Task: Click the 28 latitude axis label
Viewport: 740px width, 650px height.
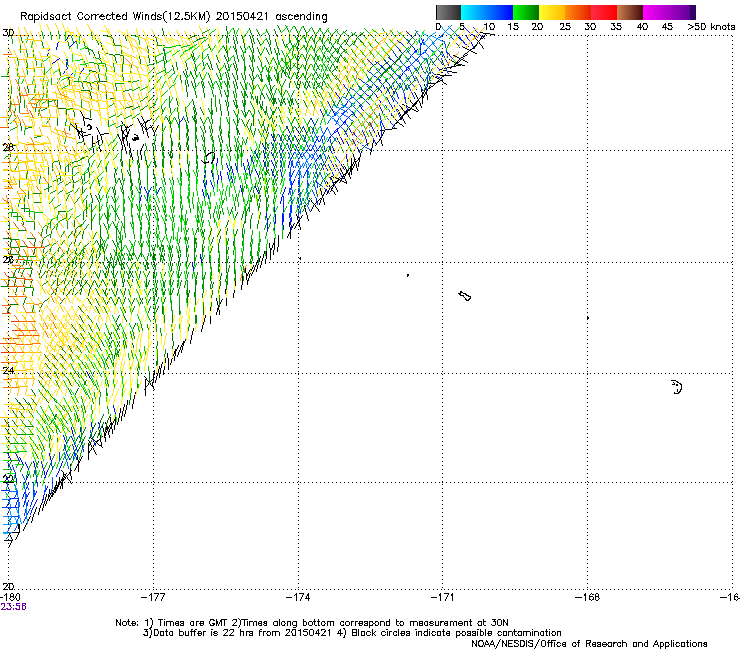Action: click(x=8, y=147)
